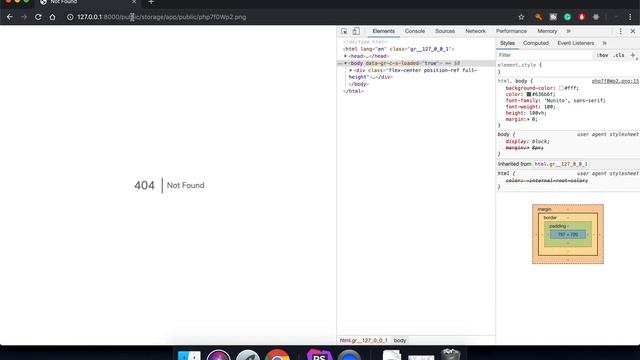Open the red extension icon
The width and height of the screenshot is (640, 360).
click(582, 17)
